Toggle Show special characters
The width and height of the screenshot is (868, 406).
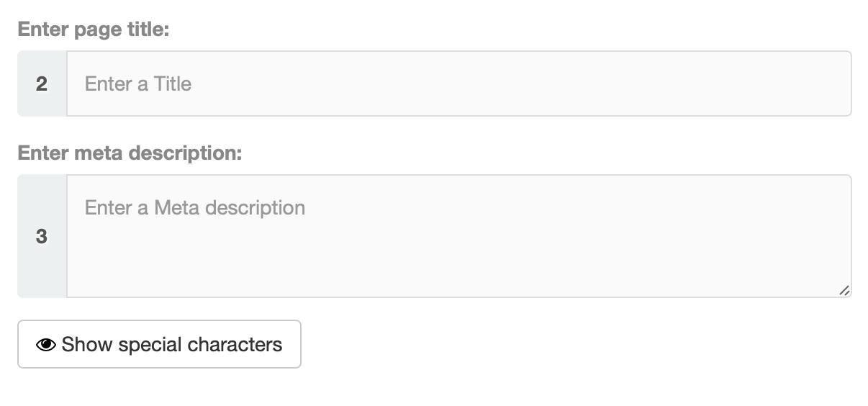click(159, 344)
